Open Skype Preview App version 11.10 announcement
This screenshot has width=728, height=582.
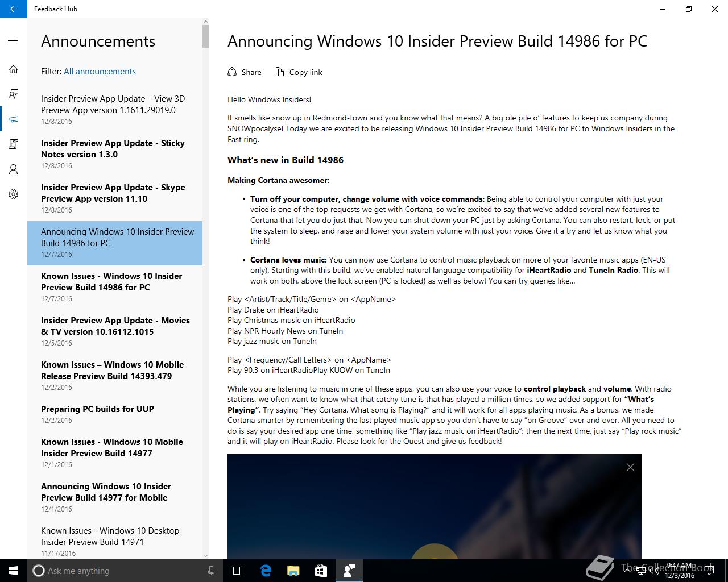click(115, 199)
